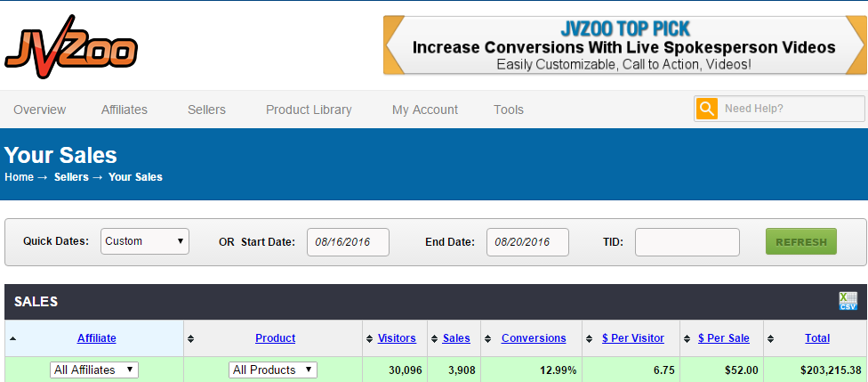Click the SALES table title
The height and width of the screenshot is (382, 868).
pos(36,302)
